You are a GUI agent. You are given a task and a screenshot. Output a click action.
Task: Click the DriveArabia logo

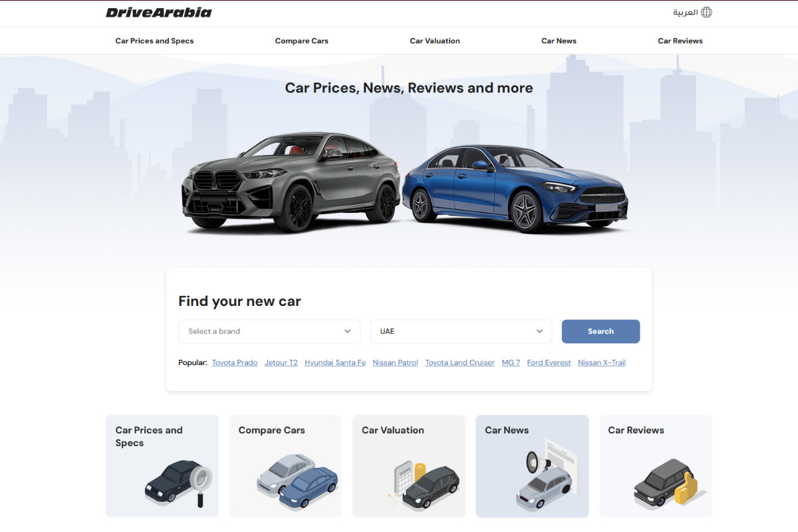coord(158,13)
